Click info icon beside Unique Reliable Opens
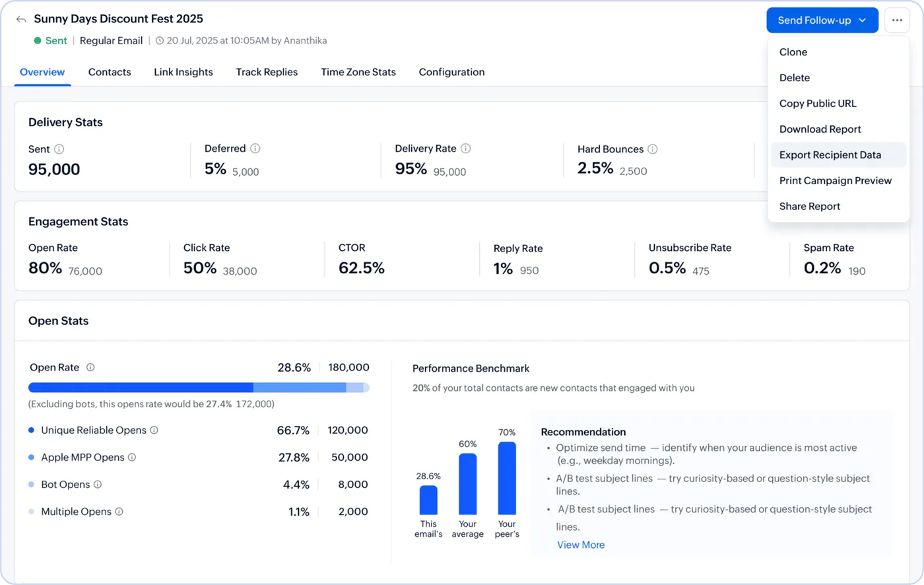The height and width of the screenshot is (585, 924). [x=154, y=430]
